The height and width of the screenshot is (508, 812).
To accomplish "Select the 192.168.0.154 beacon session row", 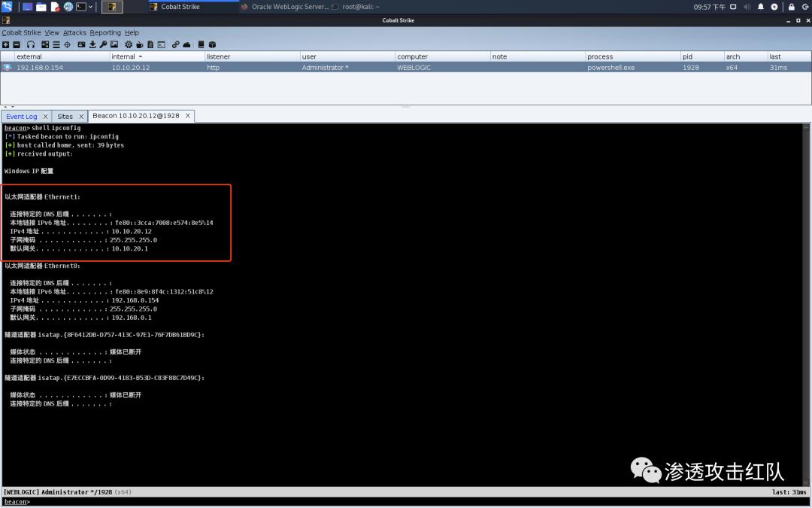I will tap(406, 68).
